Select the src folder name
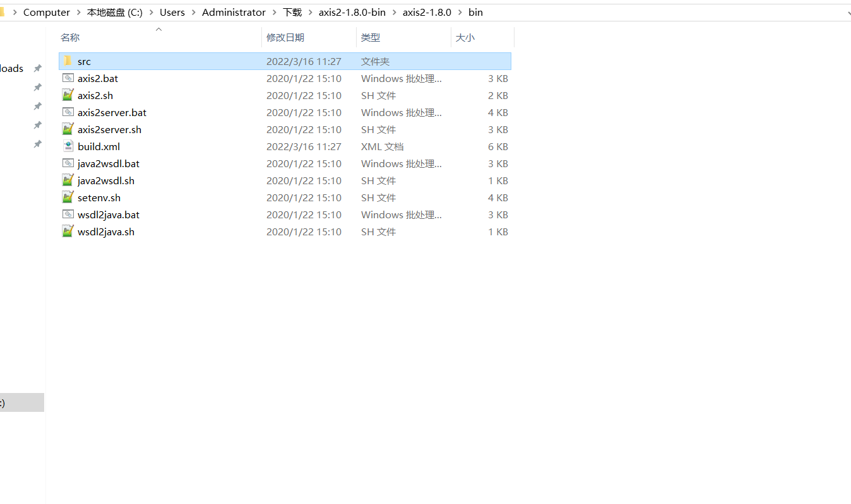Image resolution: width=851 pixels, height=504 pixels. pos(84,61)
